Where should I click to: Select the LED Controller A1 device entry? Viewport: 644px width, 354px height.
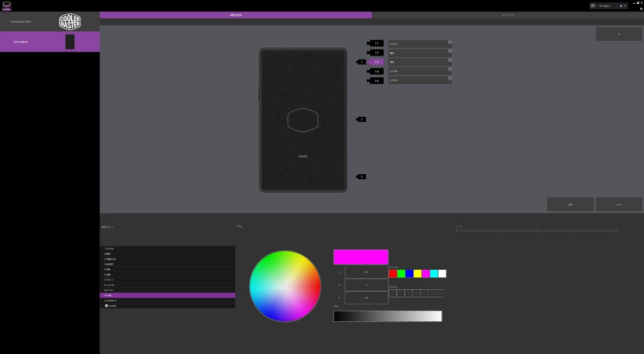tap(50, 41)
